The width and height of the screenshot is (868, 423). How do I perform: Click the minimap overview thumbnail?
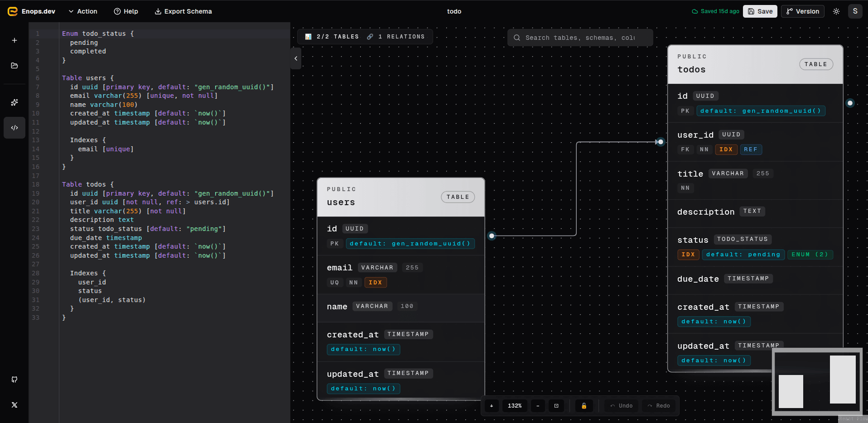(x=817, y=382)
